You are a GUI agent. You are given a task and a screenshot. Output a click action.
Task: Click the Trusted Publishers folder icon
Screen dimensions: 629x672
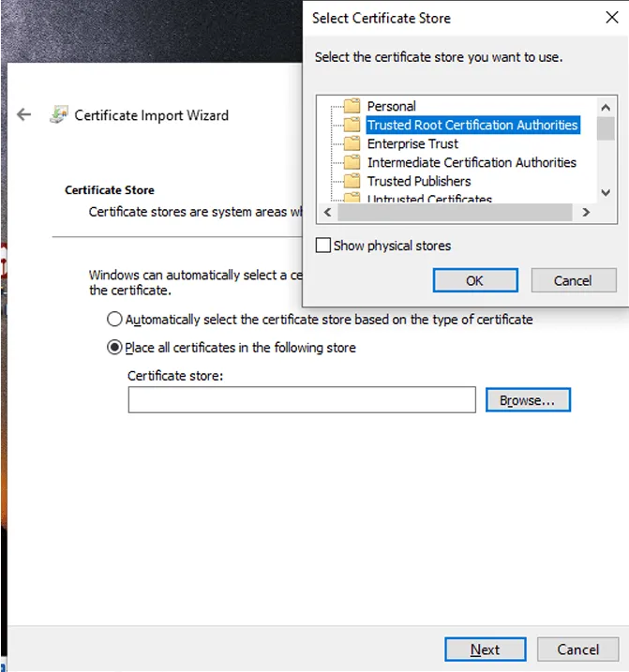coord(352,181)
